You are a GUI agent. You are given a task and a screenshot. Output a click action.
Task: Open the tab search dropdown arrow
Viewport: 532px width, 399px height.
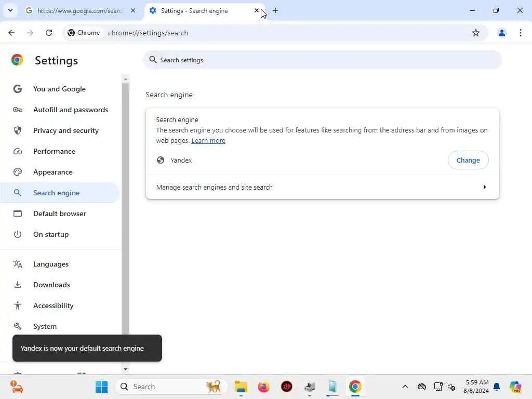tap(10, 10)
